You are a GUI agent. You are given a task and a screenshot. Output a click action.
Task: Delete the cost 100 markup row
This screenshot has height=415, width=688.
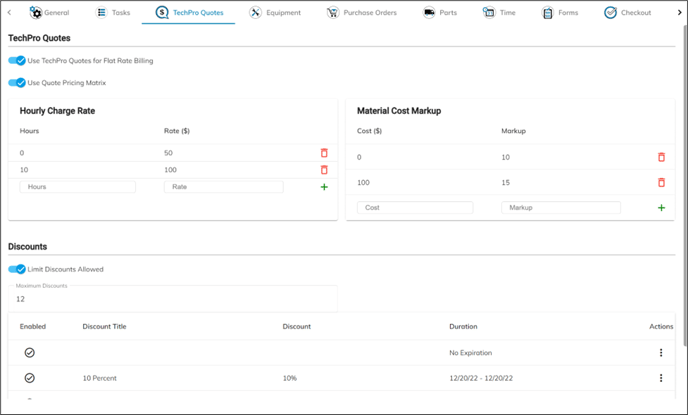[662, 182]
